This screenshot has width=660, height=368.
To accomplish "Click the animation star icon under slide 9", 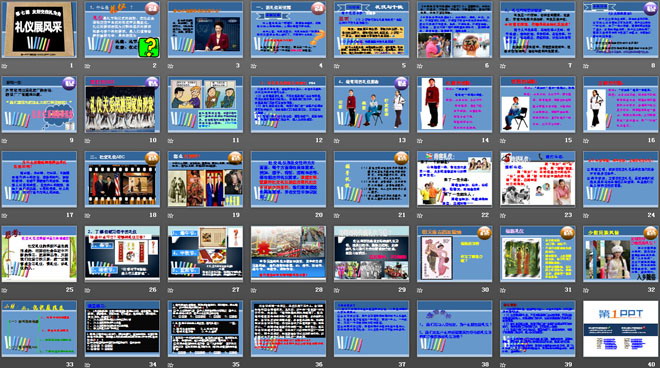I will (5, 141).
